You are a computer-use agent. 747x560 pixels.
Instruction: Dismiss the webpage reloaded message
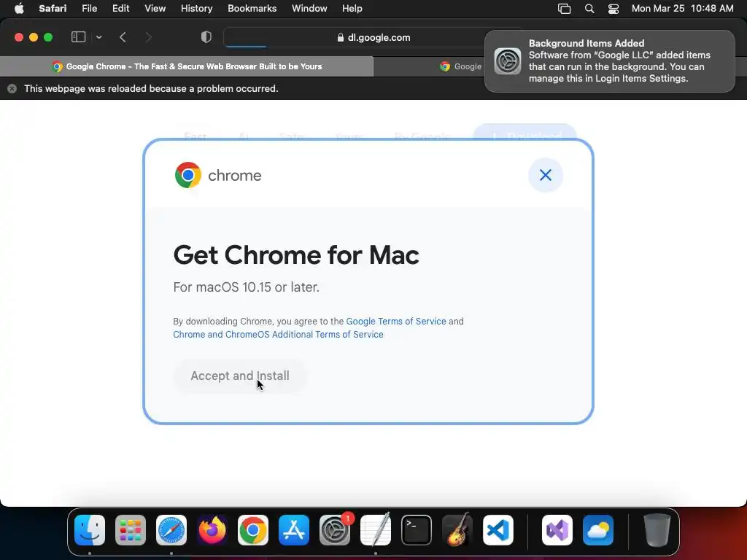point(12,88)
